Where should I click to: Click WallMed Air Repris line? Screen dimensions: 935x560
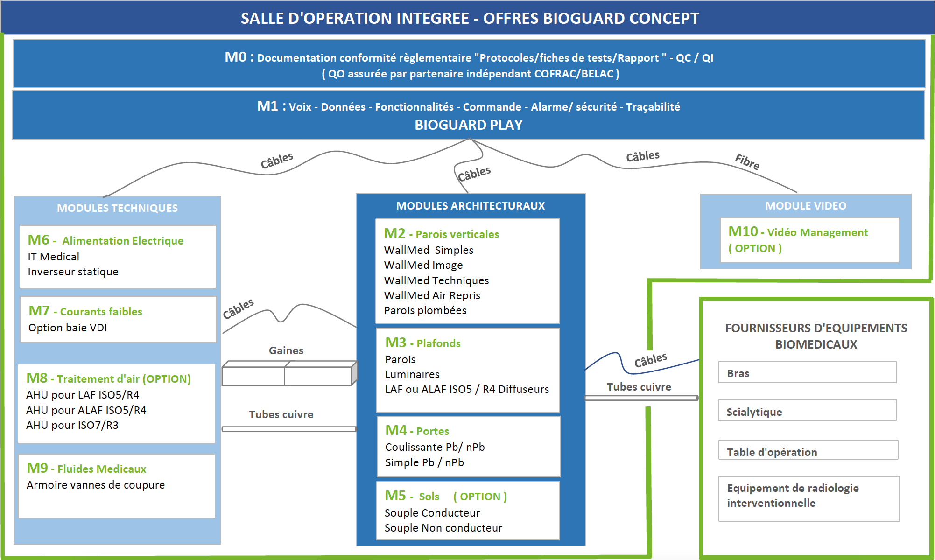[x=432, y=295]
